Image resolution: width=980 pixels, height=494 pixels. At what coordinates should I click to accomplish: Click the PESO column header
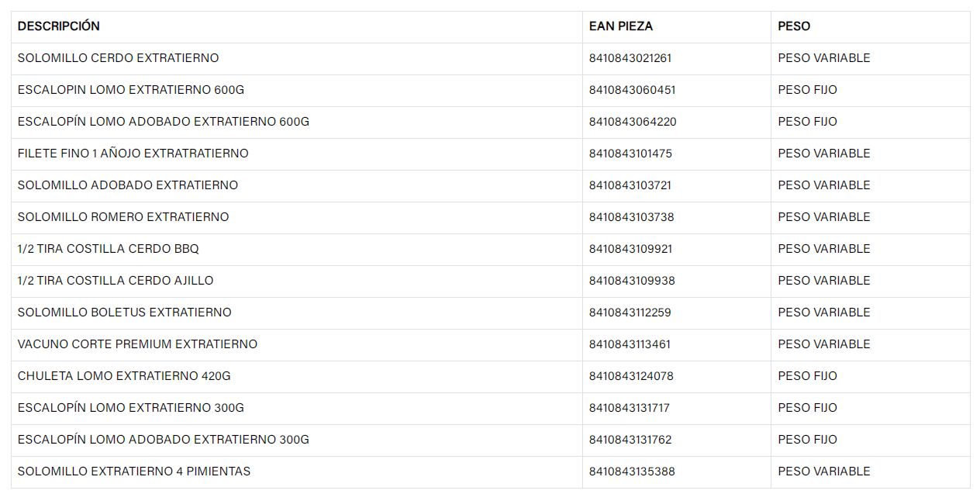tap(794, 26)
